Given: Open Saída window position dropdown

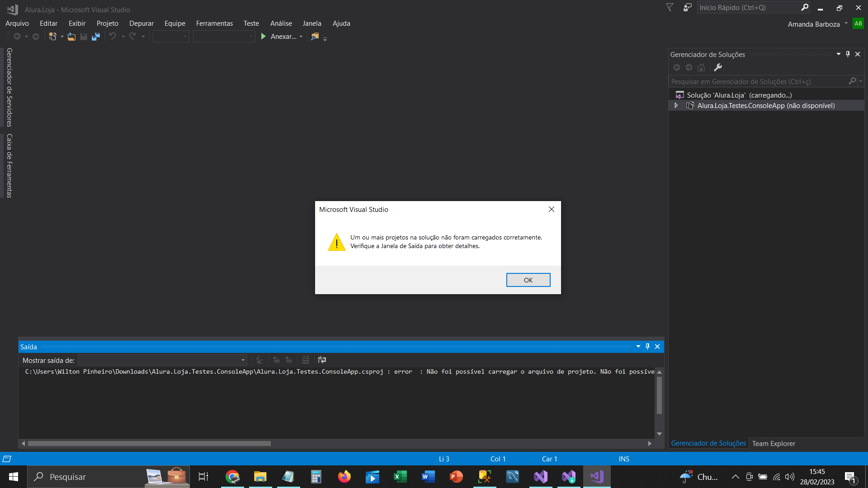Looking at the screenshot, I should 638,347.
